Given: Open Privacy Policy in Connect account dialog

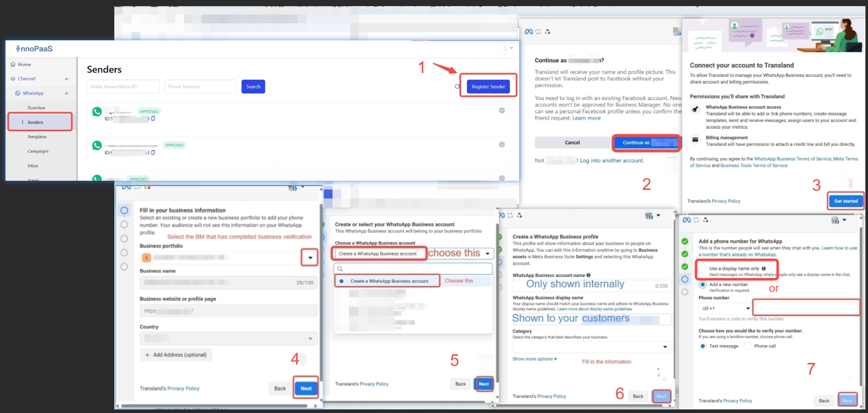Looking at the screenshot, I should (x=726, y=201).
